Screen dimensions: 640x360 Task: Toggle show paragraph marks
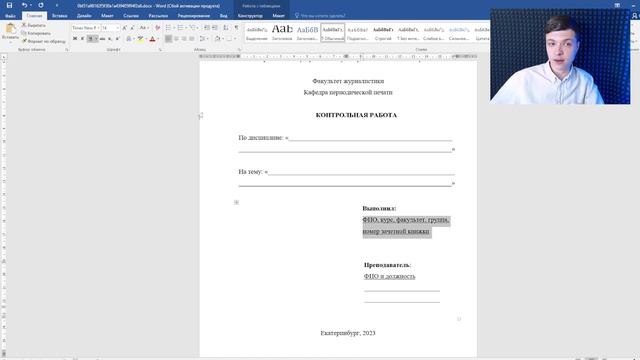coord(236,28)
